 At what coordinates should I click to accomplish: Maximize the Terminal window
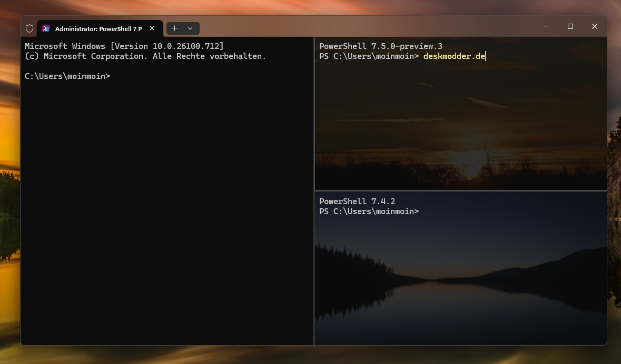pyautogui.click(x=570, y=26)
